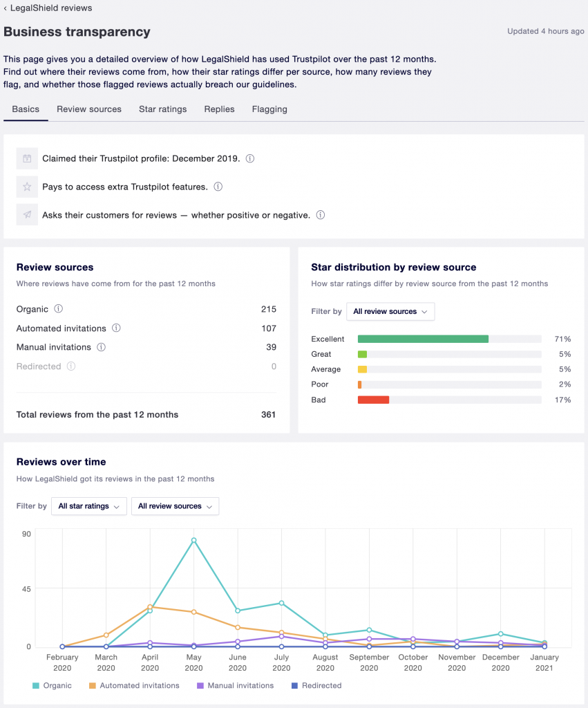Click the January 2021 axis label
588x708 pixels.
click(x=544, y=662)
